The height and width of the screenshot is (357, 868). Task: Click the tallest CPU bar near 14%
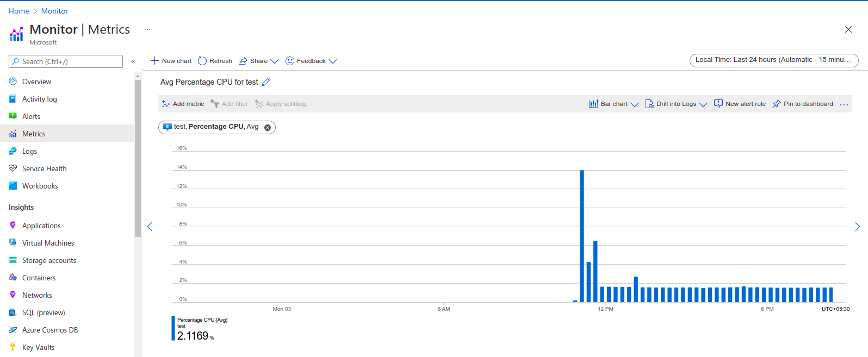coord(582,236)
